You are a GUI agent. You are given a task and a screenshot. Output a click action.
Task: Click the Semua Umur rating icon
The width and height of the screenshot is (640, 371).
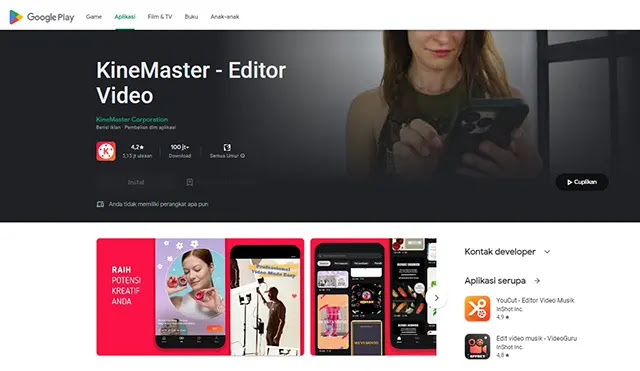point(227,147)
